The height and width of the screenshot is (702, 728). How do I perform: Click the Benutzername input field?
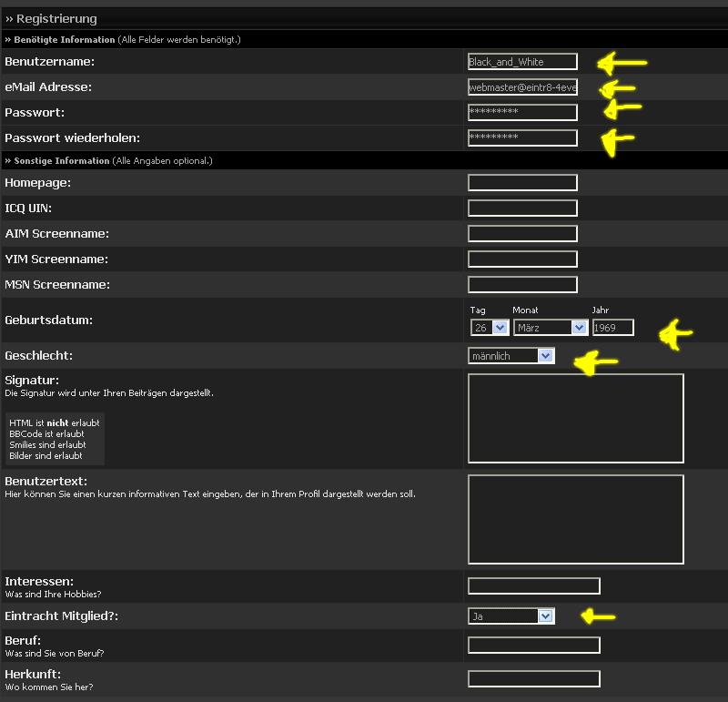coord(522,62)
